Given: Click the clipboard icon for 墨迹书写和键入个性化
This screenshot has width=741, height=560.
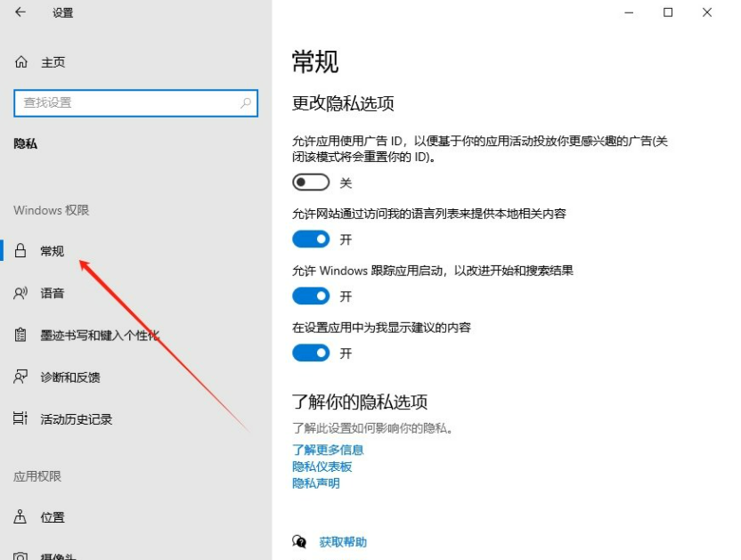Looking at the screenshot, I should (x=20, y=335).
